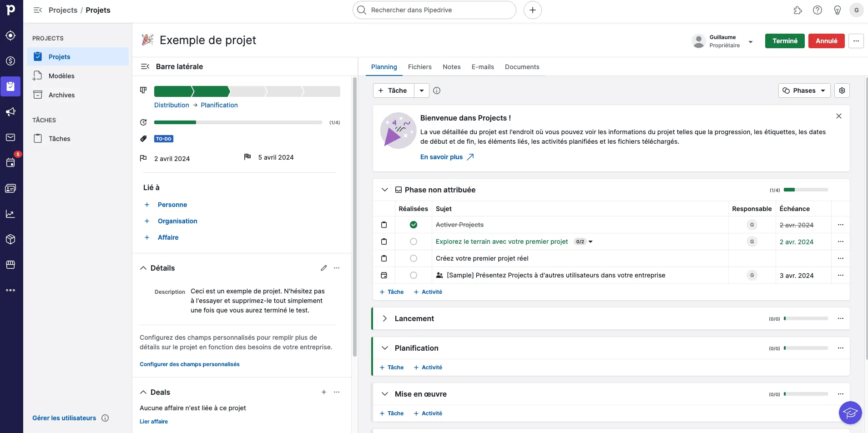Switch to the Fichiers tab
868x433 pixels.
pyautogui.click(x=420, y=67)
